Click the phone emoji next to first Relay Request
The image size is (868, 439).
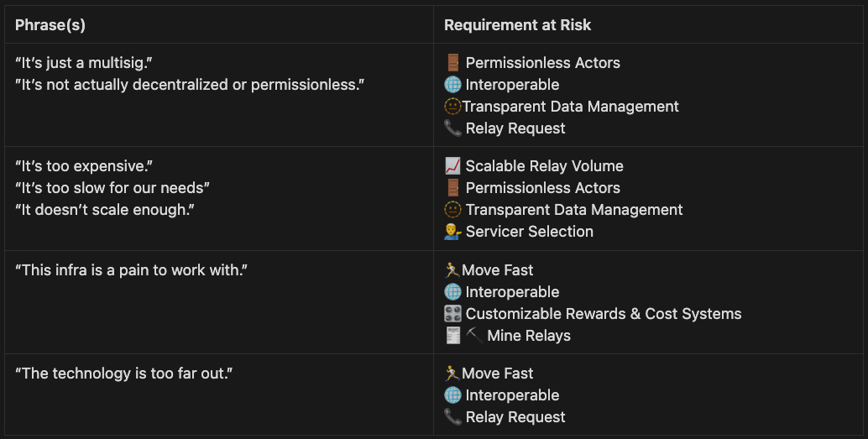pyautogui.click(x=452, y=128)
